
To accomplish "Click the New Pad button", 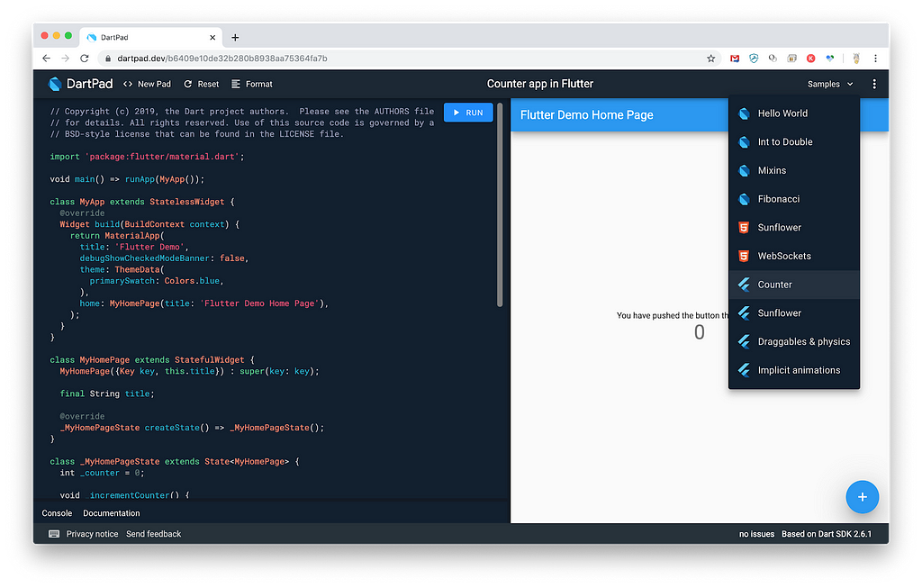I will (147, 84).
